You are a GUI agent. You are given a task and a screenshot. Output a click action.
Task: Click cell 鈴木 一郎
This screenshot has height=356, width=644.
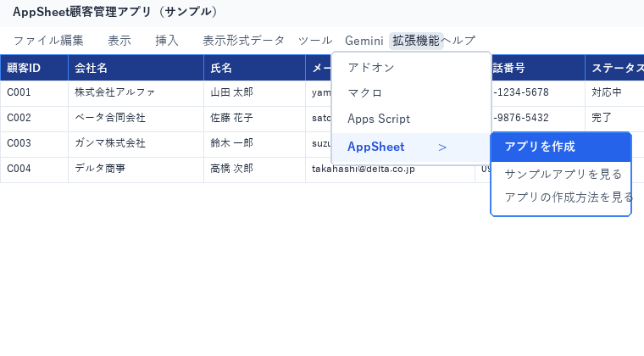255,144
